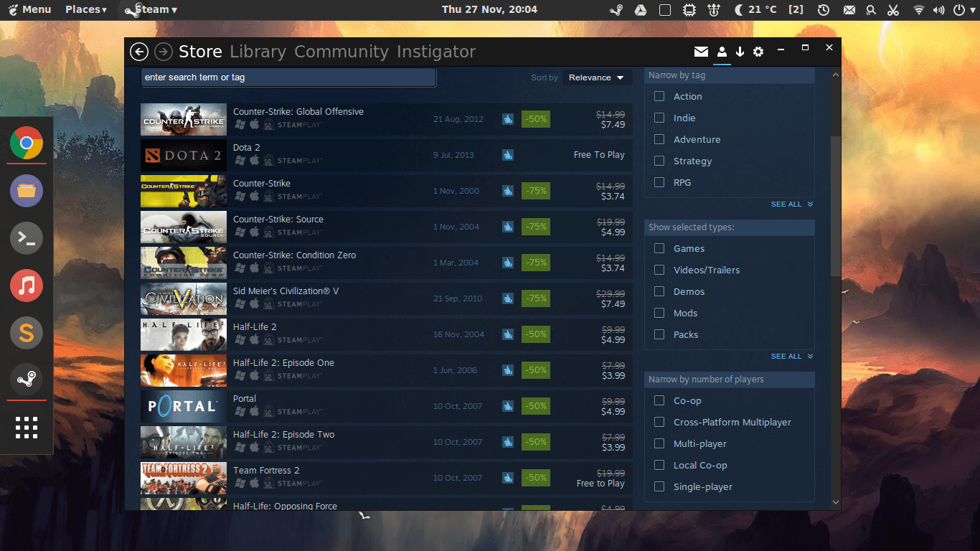
Task: Open the music player dock icon
Action: pyautogui.click(x=27, y=286)
